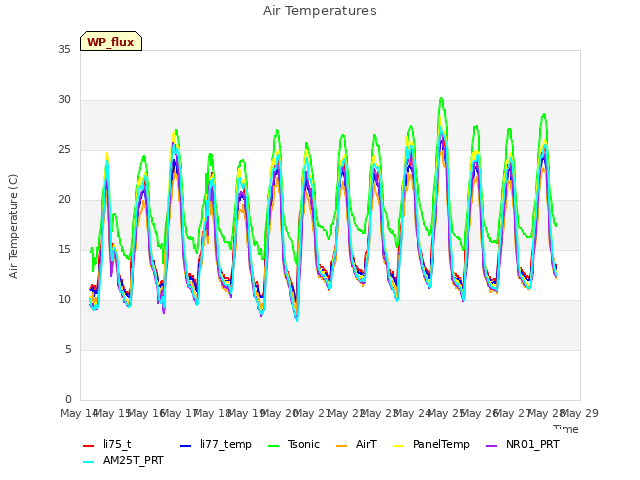
Task: Click the 25 tick on y-axis
Action: tap(64, 150)
